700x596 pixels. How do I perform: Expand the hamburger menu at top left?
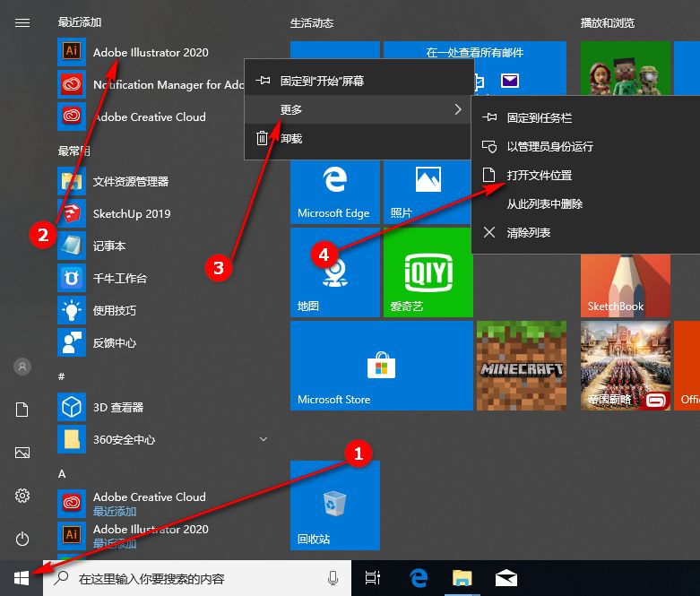coord(22,23)
